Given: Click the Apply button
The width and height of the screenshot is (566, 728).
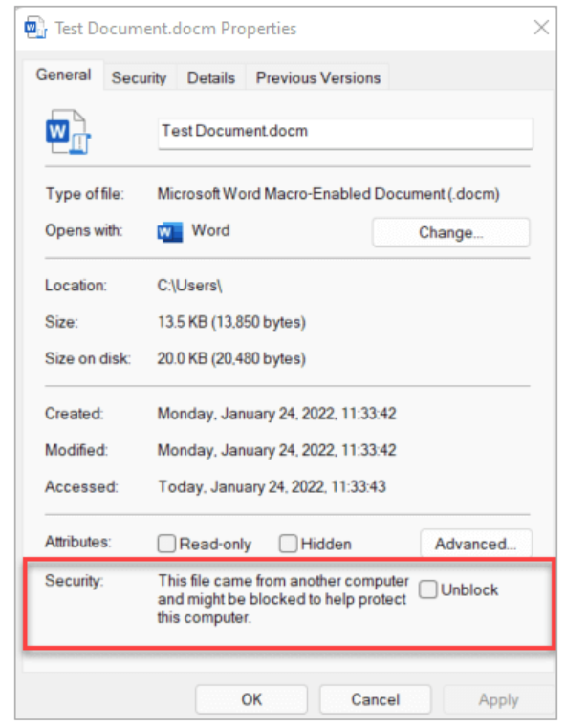Looking at the screenshot, I should (499, 699).
